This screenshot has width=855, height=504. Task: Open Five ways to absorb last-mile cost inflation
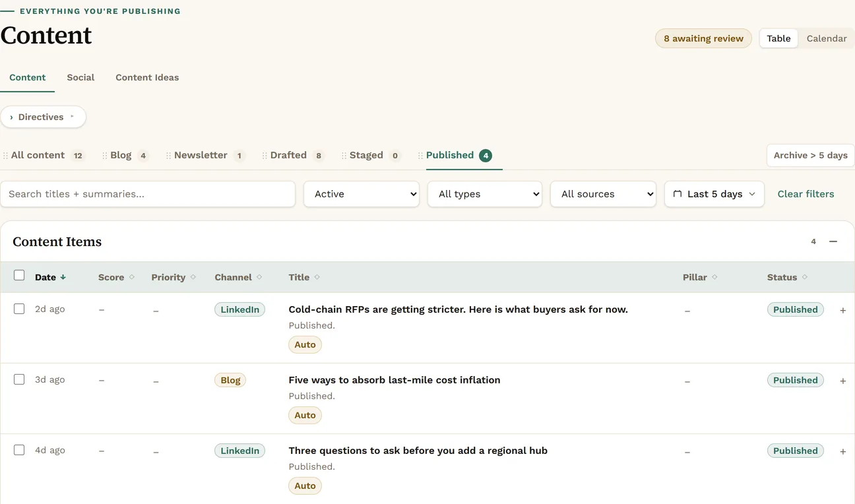point(395,380)
